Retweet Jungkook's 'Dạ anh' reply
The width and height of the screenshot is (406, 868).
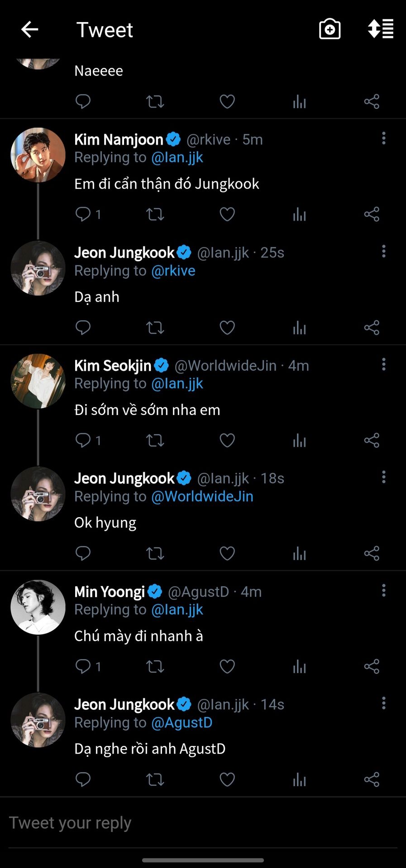coord(155,327)
